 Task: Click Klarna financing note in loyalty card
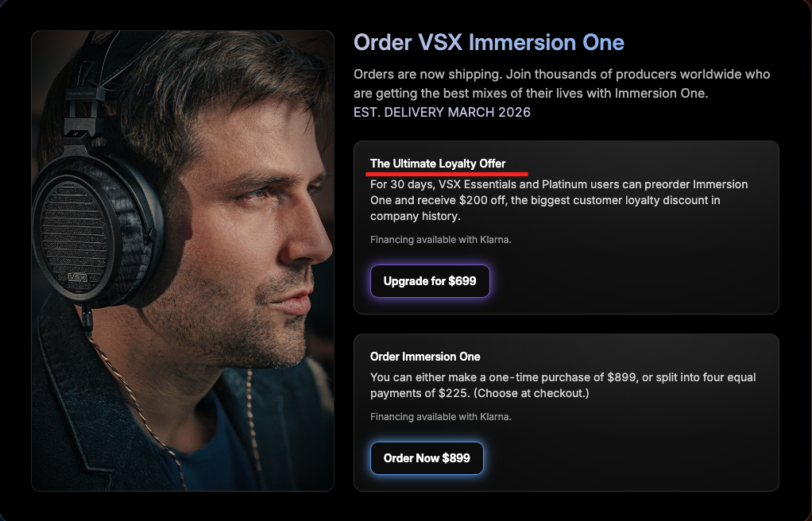pyautogui.click(x=441, y=239)
